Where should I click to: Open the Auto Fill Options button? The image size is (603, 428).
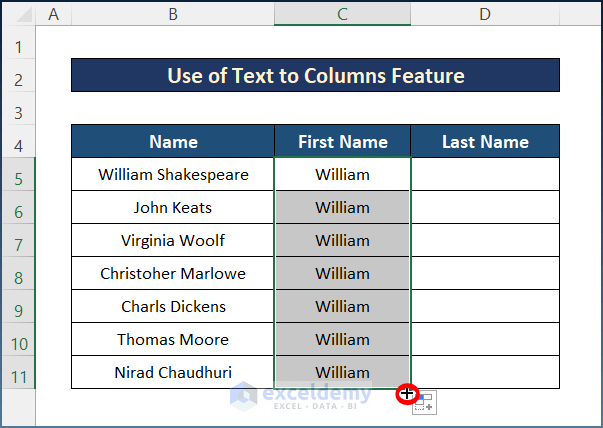pos(425,403)
